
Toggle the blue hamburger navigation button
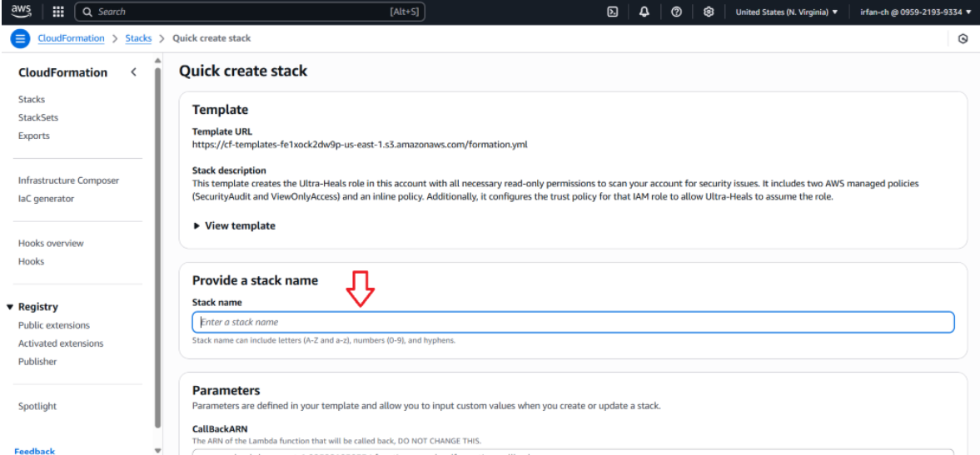(20, 39)
